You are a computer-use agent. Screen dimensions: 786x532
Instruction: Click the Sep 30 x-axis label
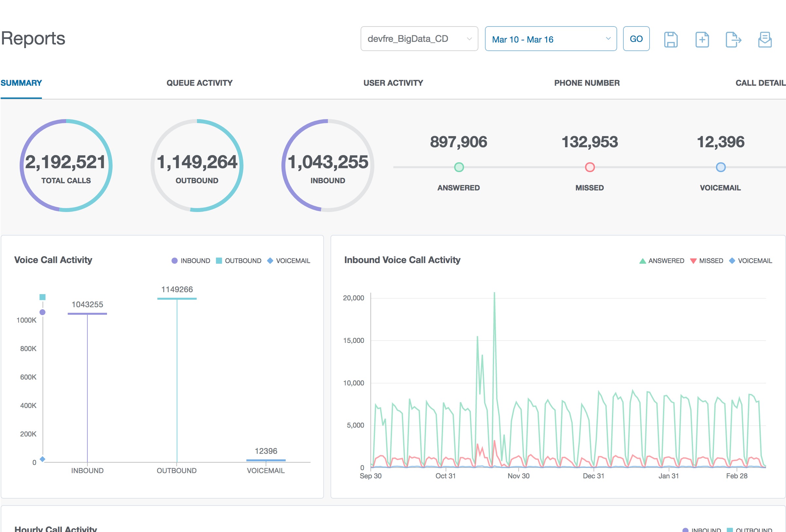[370, 476]
